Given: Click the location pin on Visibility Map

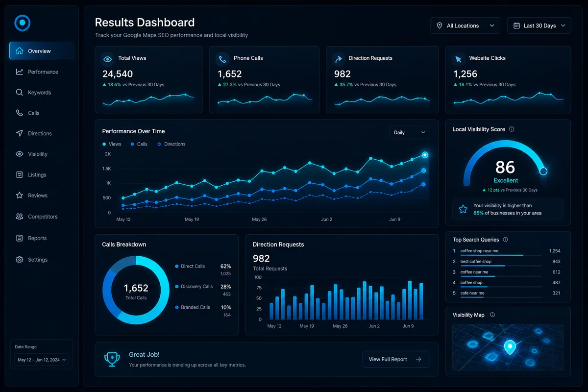Looking at the screenshot, I should click(510, 347).
